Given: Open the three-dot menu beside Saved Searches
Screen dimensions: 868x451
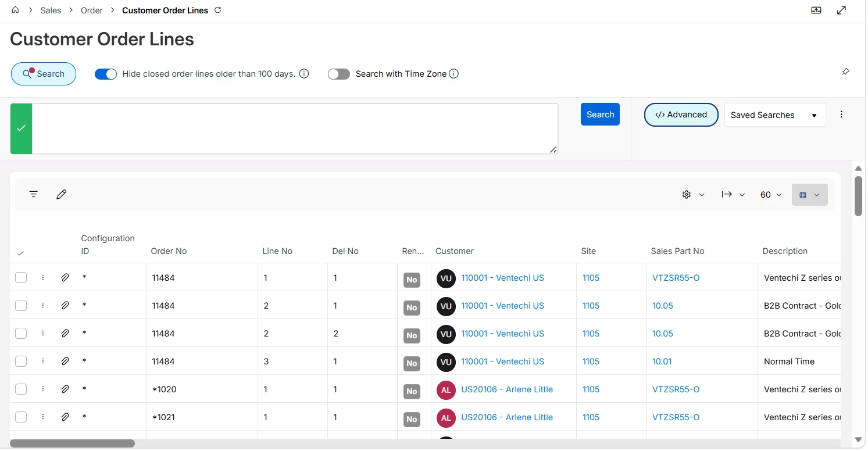Looking at the screenshot, I should point(841,114).
